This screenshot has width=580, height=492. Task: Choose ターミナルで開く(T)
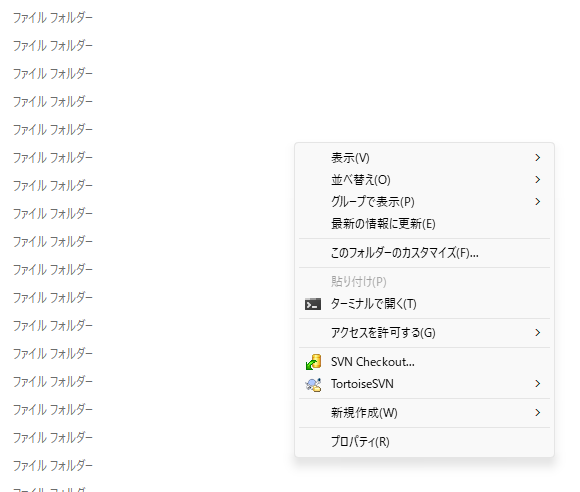pos(424,304)
